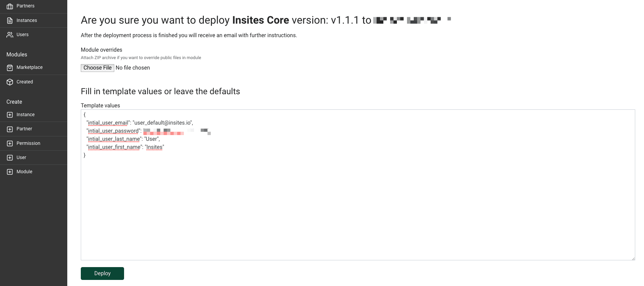Select the Users sidebar label

(x=22, y=34)
